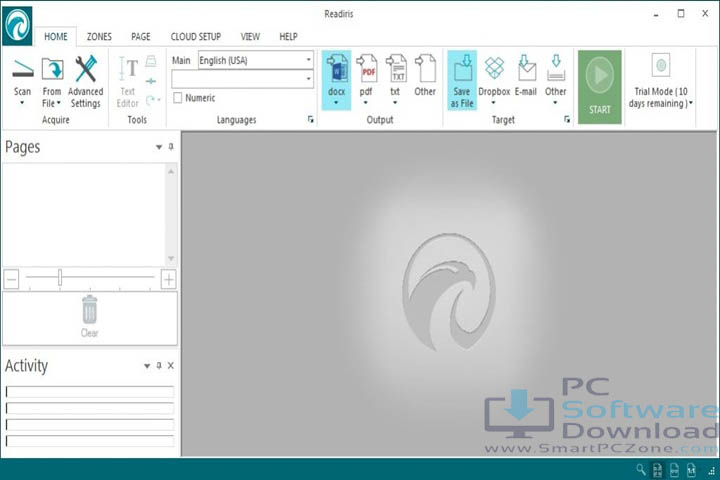720x480 pixels.
Task: Click fit page icon in status bar
Action: coord(658,469)
